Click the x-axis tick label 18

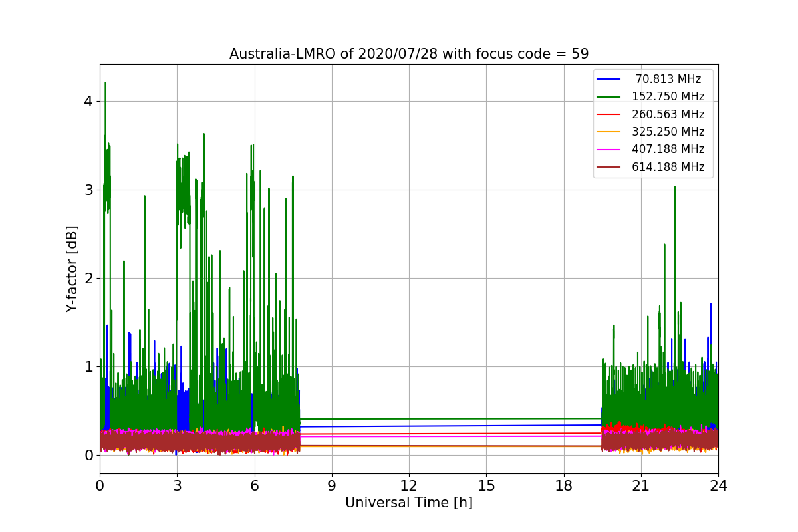tap(564, 486)
